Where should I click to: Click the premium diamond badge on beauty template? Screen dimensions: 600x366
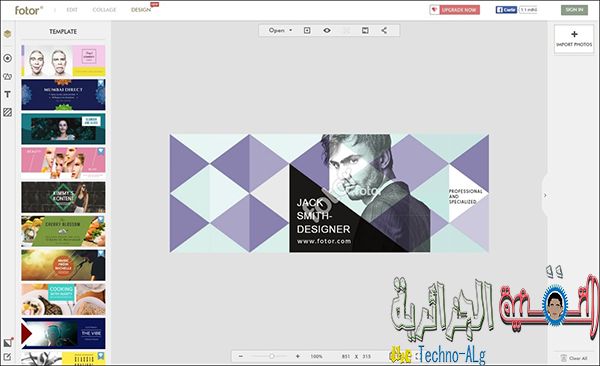click(101, 151)
